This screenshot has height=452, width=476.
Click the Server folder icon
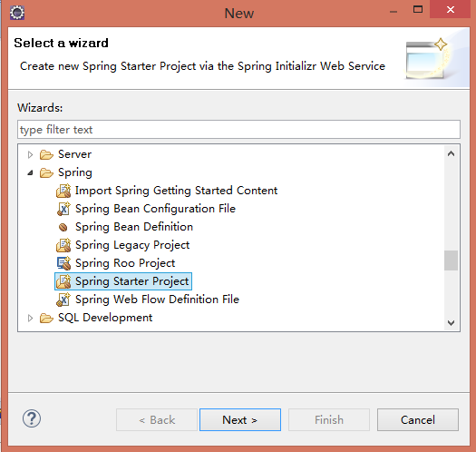point(46,154)
